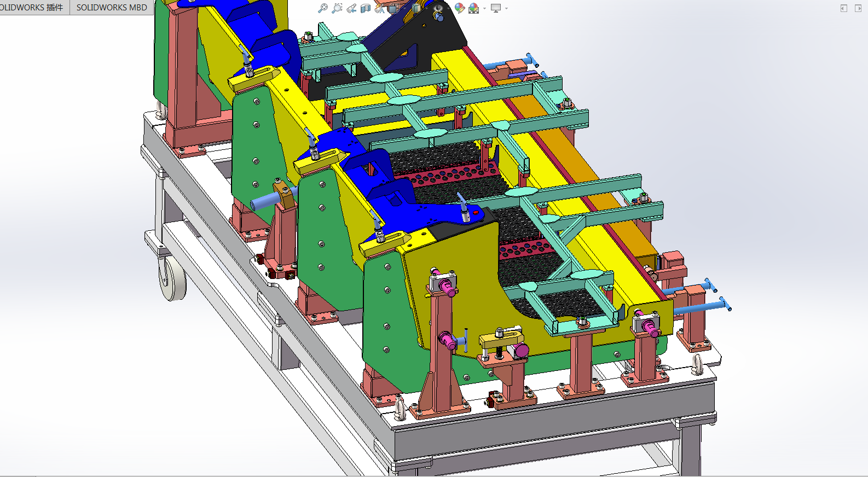Viewport: 868px width, 477px height.
Task: Switch to the SOLIDWORKS MBD tab
Action: (112, 7)
